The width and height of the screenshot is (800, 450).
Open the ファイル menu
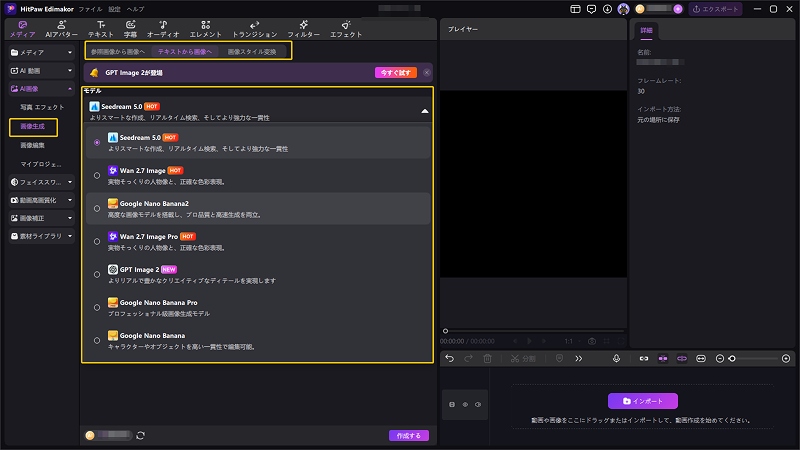click(90, 9)
